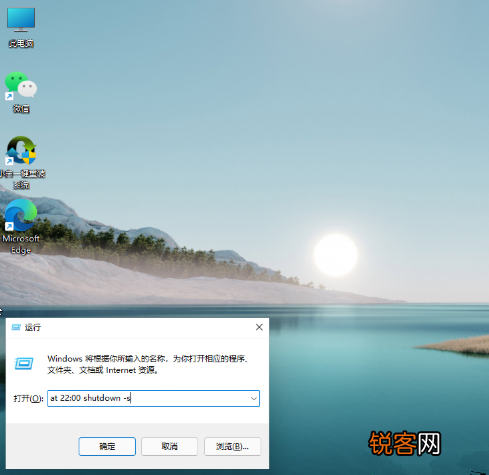The height and width of the screenshot is (475, 489).
Task: Click the Run dialog title icon
Action: (16, 327)
